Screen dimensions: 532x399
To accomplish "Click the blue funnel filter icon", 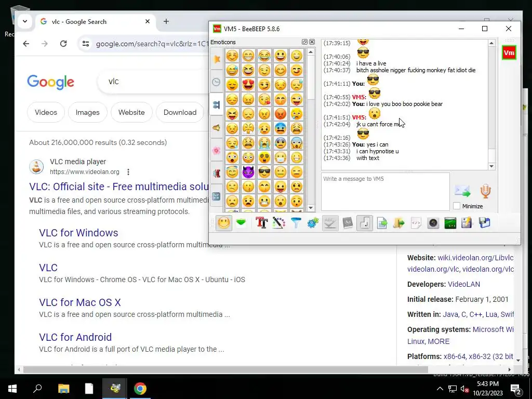I will (x=296, y=223).
